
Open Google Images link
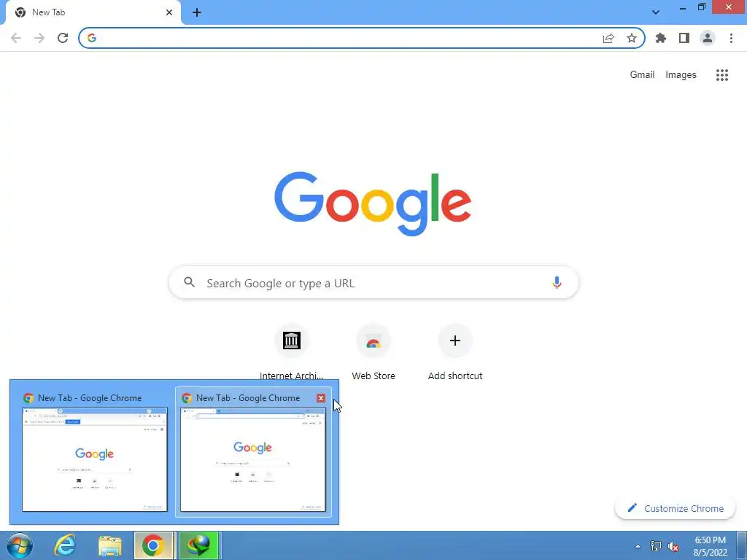coord(681,75)
